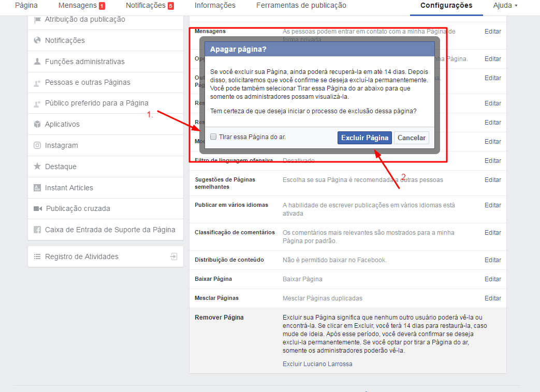
Task: Click Editar for Distribuição de conteúdo
Action: [493, 260]
